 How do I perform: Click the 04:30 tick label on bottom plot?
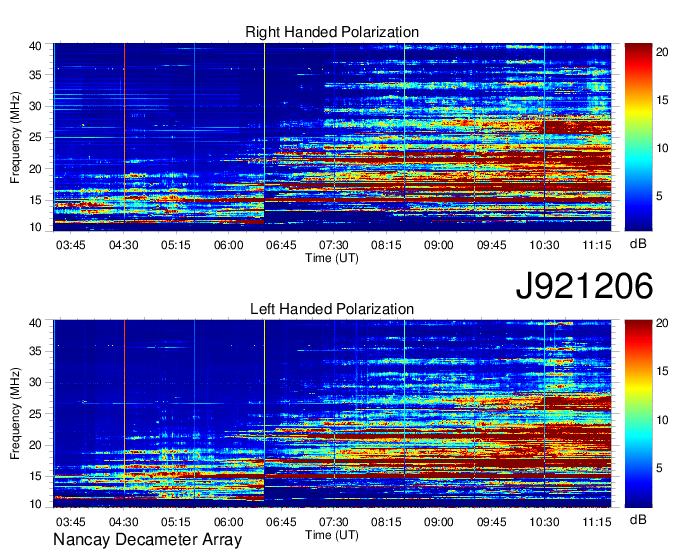[124, 522]
